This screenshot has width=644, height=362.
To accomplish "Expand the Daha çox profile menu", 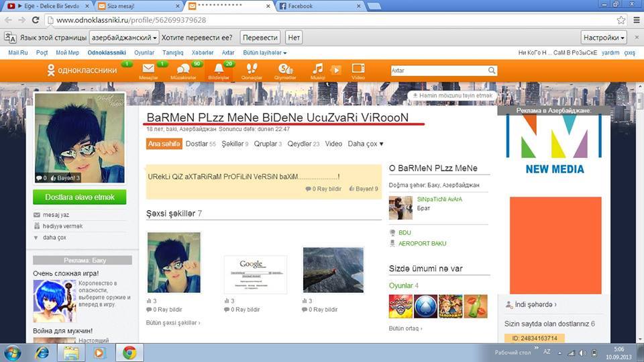I will click(366, 144).
